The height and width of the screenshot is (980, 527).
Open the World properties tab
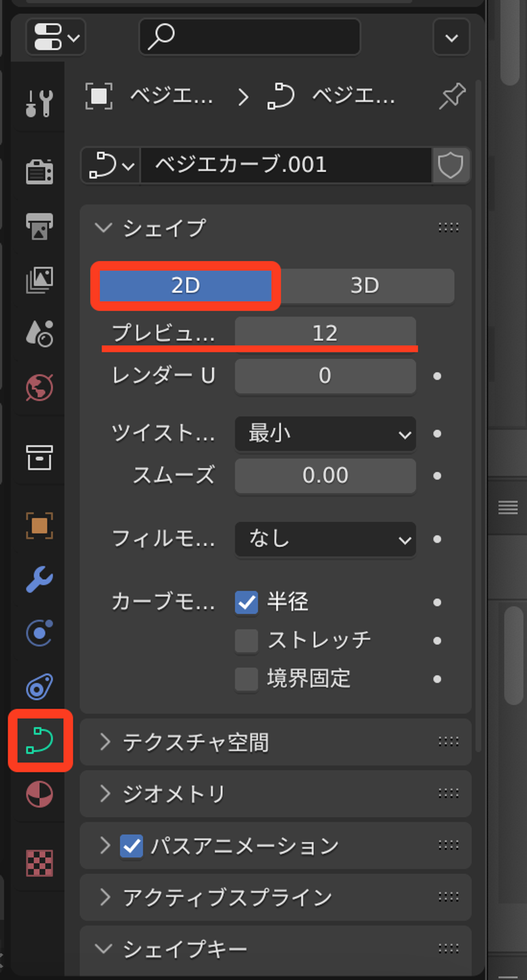point(39,387)
